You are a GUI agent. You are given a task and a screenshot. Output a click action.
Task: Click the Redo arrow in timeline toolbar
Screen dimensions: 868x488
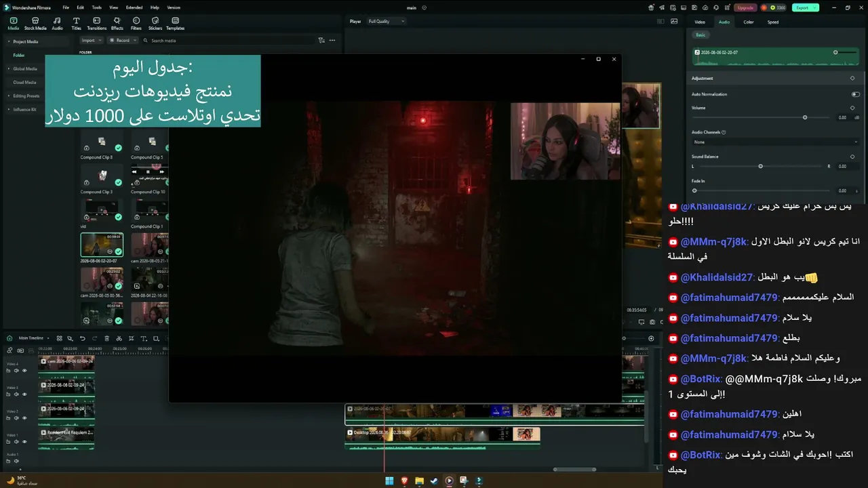94,338
